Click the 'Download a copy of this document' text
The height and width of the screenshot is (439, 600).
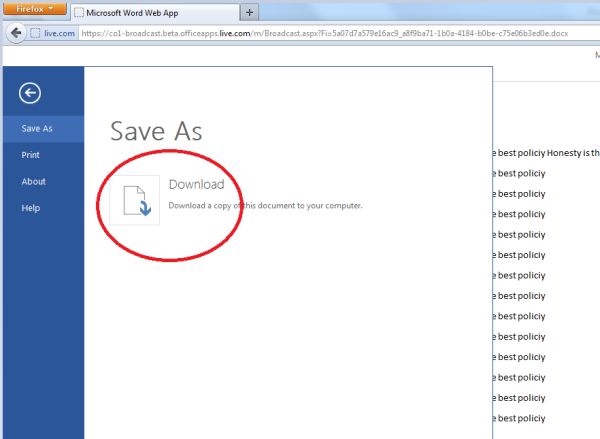265,206
